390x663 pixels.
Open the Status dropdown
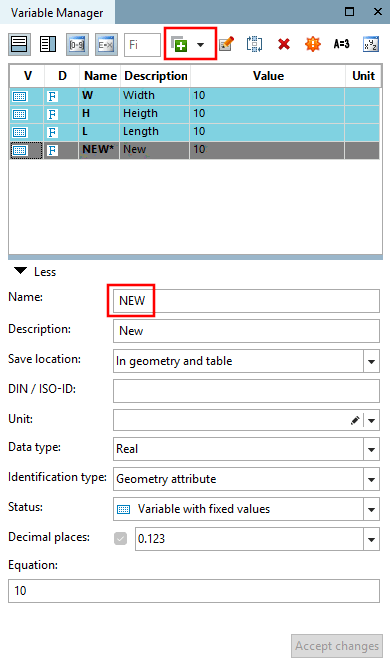[371, 510]
